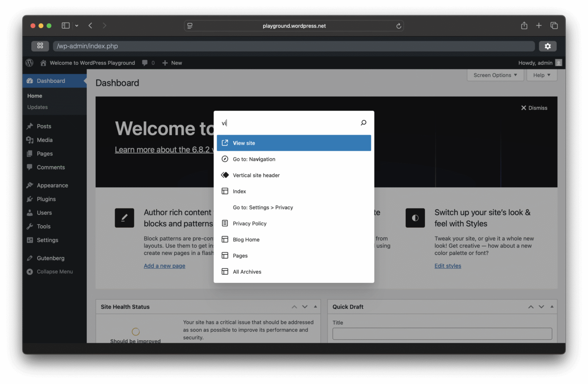Reload the page with the refresh icon

pyautogui.click(x=398, y=26)
